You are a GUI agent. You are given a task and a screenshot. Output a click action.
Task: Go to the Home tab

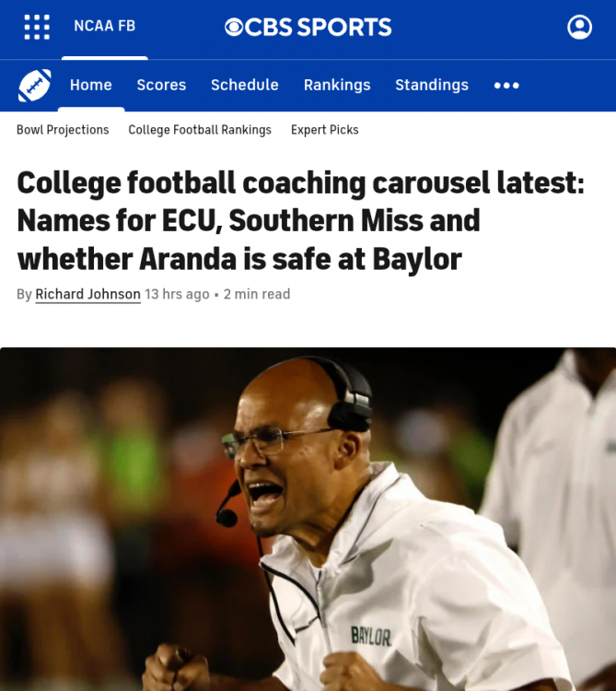click(91, 86)
